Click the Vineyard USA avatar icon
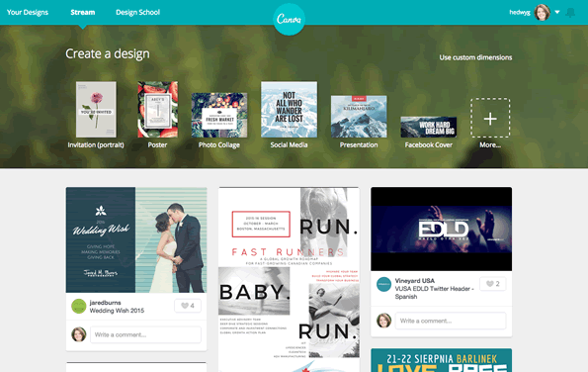 383,284
